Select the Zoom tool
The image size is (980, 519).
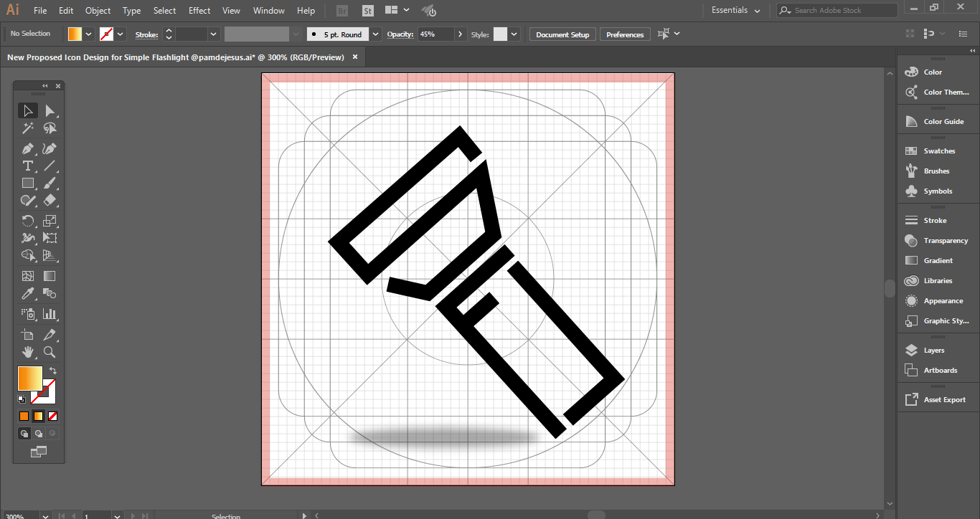point(50,352)
